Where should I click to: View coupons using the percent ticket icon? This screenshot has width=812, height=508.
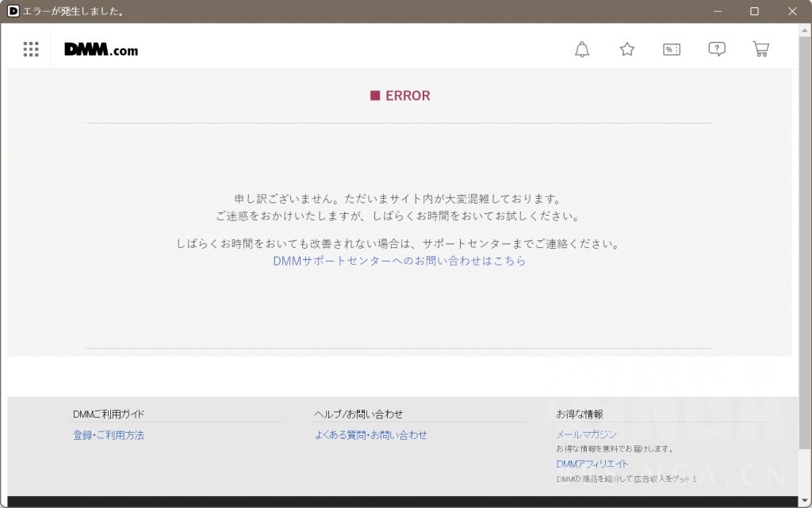click(672, 48)
